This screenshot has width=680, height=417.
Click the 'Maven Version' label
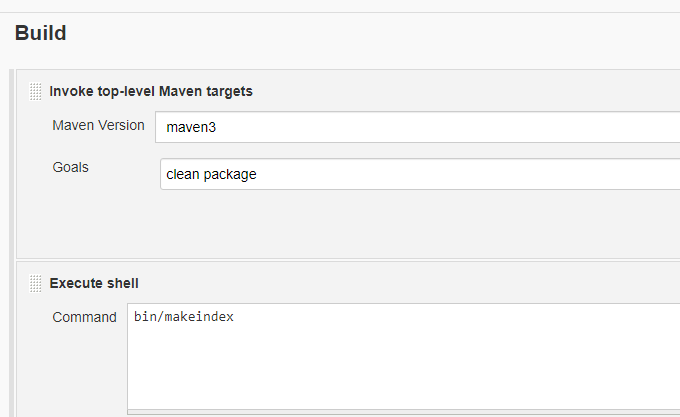tap(98, 125)
